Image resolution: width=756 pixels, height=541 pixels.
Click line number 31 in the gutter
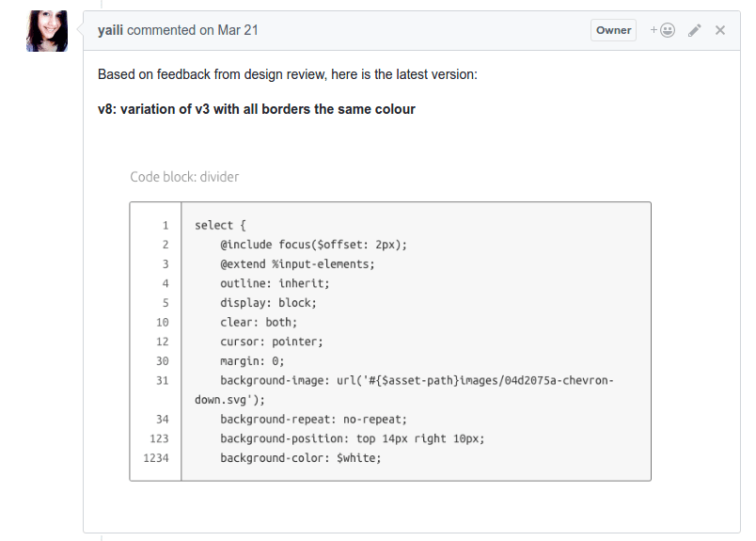(x=163, y=380)
